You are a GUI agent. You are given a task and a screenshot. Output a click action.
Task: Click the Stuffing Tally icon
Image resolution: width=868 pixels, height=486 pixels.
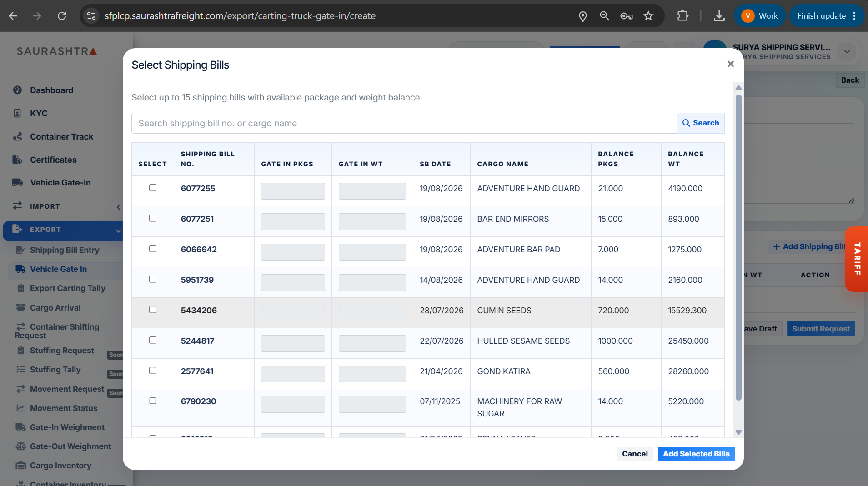[x=20, y=369]
